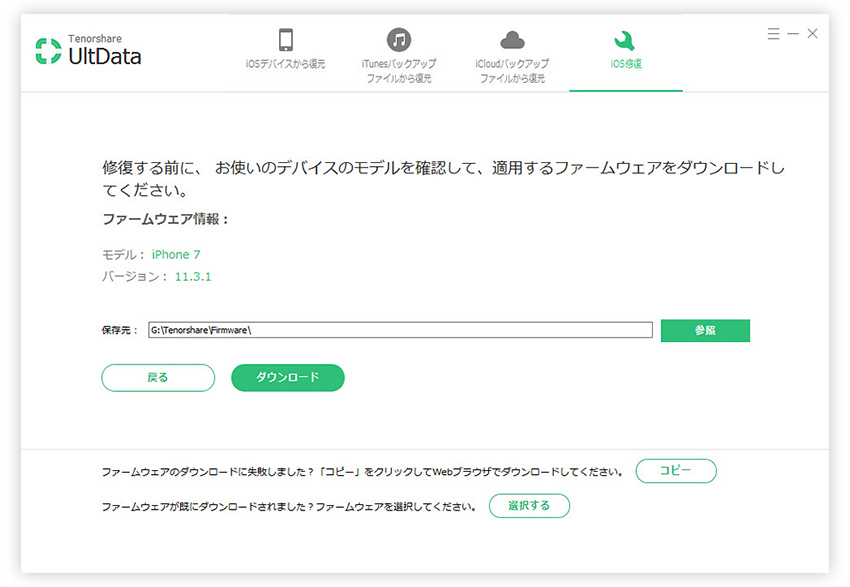Image resolution: width=850 pixels, height=587 pixels.
Task: Click the 戻る back button
Action: (158, 378)
